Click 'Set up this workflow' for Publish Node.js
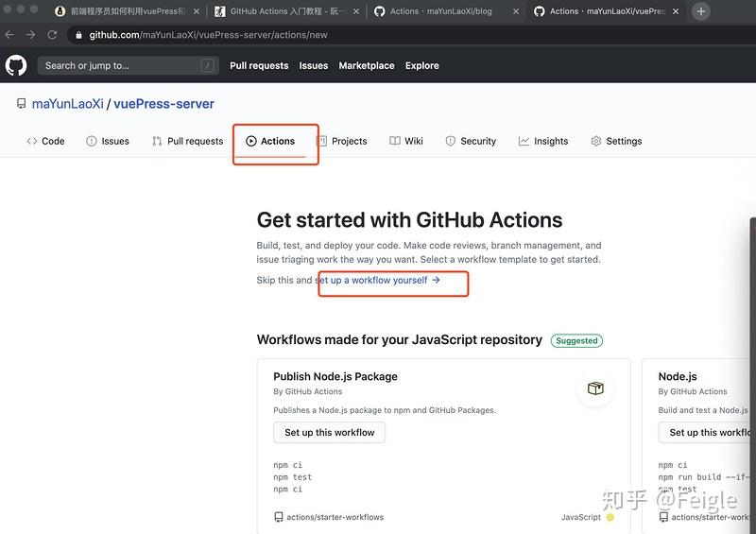 pos(330,432)
